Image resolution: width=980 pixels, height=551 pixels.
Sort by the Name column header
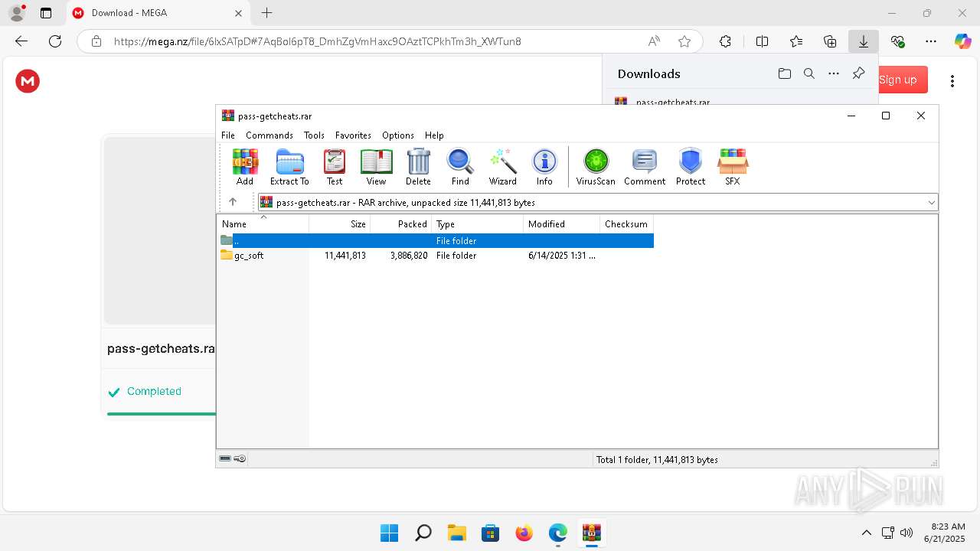point(263,224)
